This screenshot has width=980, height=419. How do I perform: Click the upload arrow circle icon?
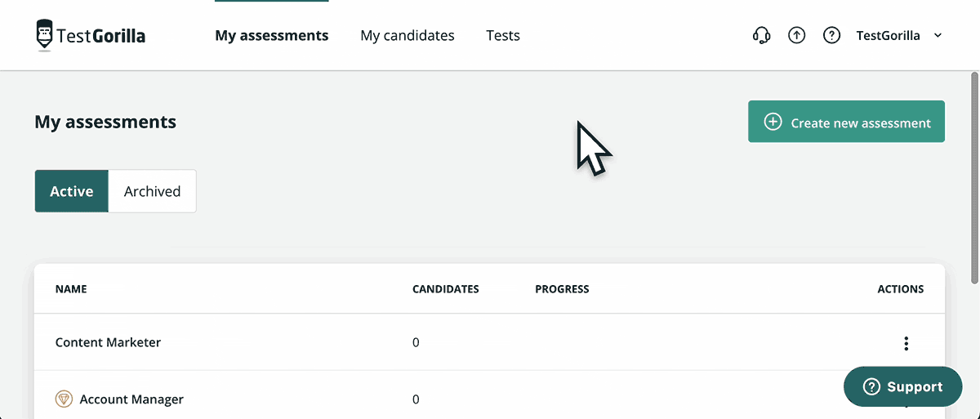coord(796,35)
